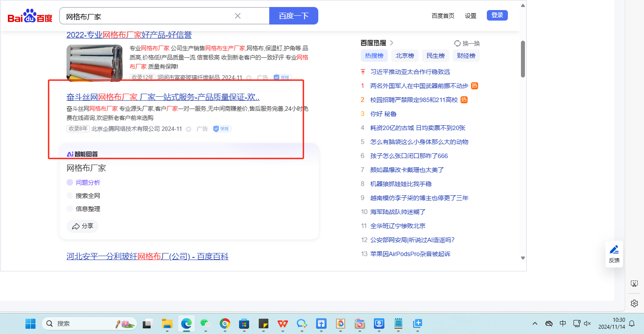Clear the search box with X icon
Viewport: 644px width, 334px height.
pyautogui.click(x=238, y=16)
